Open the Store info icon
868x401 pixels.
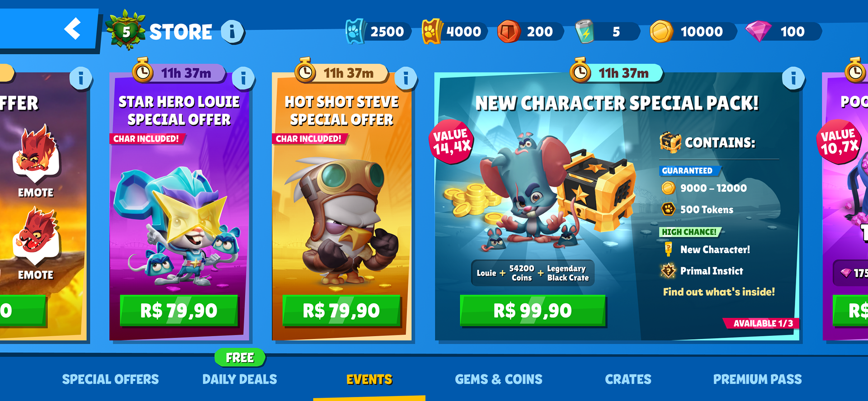(232, 32)
